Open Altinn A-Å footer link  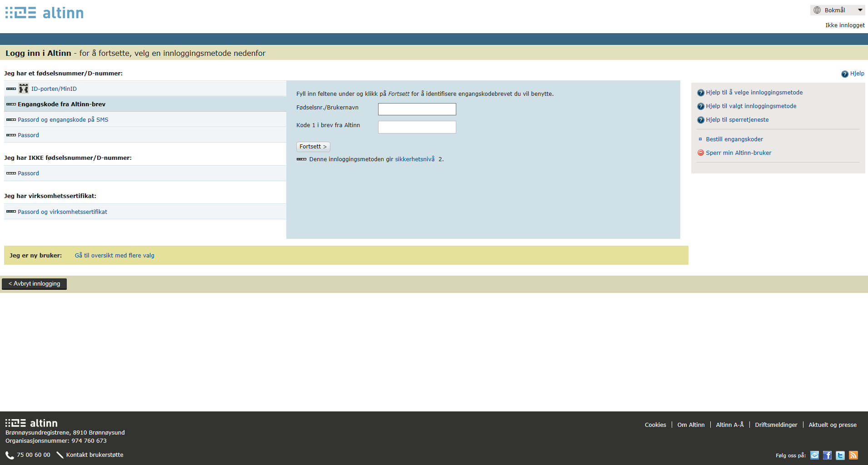(x=730, y=425)
